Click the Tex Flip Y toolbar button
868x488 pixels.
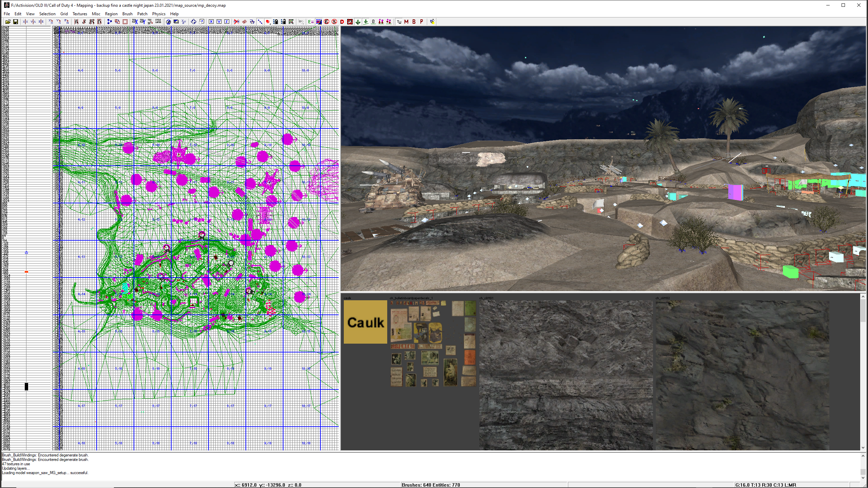(143, 22)
